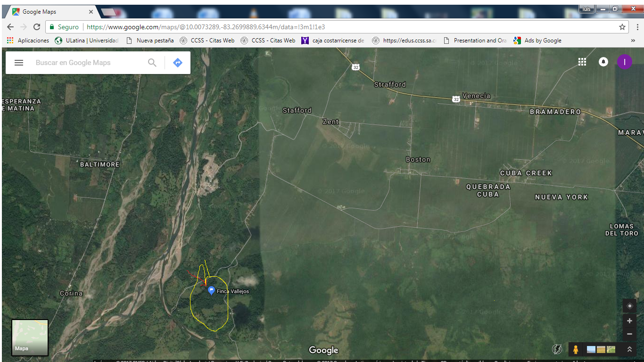Click the search magnifier icon

click(152, 63)
